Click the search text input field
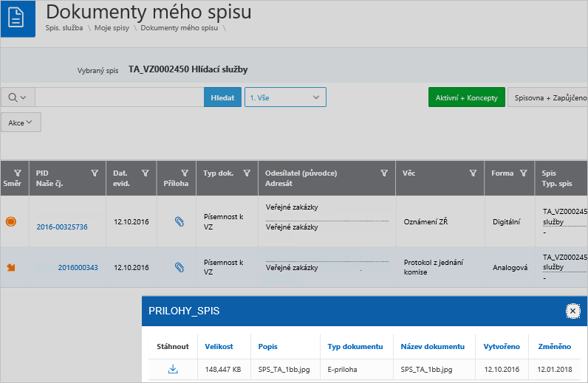The width and height of the screenshot is (588, 383). [x=119, y=97]
